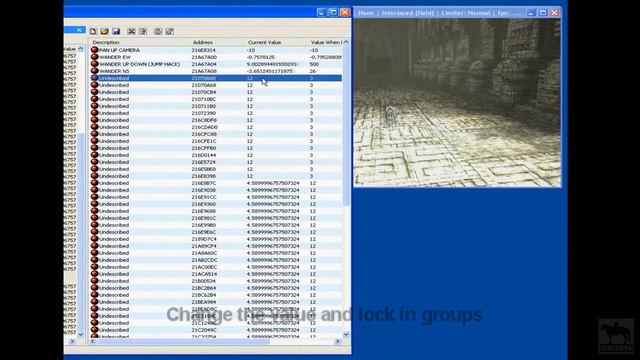The width and height of the screenshot is (640, 360).
Task: Maximize the memory editor window
Action: coord(333,12)
